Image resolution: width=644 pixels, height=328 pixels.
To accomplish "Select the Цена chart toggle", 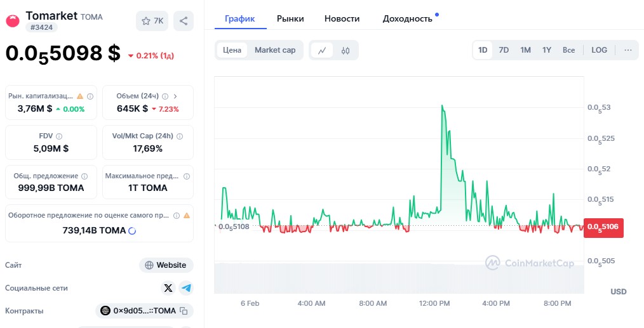I will click(x=232, y=50).
